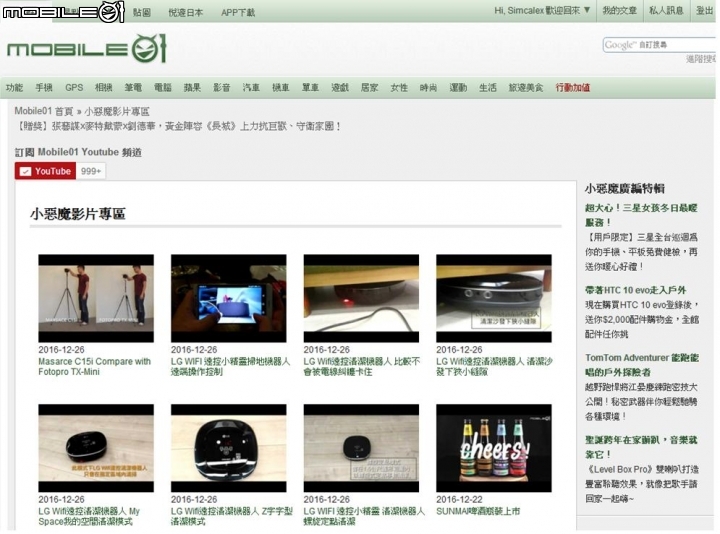
Task: Open 我的文章 link
Action: tap(619, 11)
